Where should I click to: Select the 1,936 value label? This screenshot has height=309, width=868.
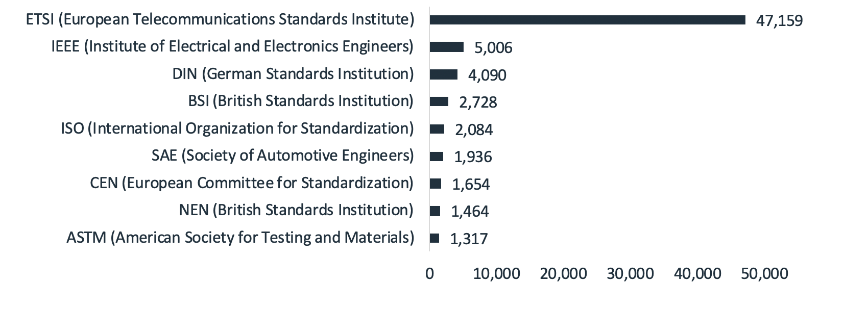tap(473, 157)
